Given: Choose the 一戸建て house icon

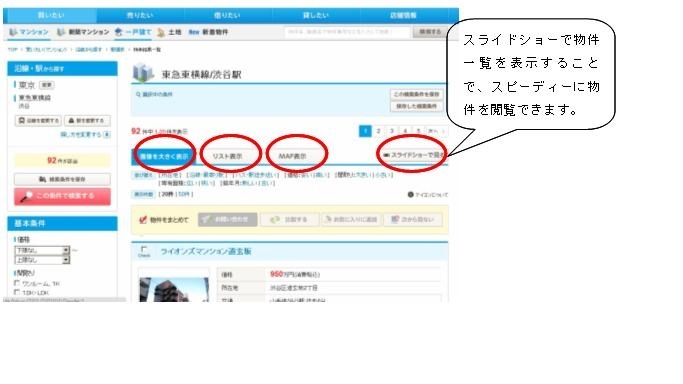Looking at the screenshot, I should 118,32.
